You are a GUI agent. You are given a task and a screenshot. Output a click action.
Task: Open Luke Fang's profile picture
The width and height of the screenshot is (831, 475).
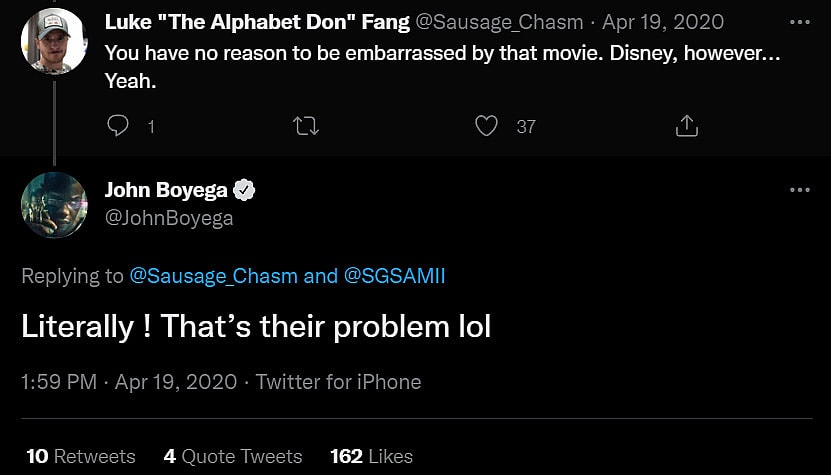click(x=53, y=41)
